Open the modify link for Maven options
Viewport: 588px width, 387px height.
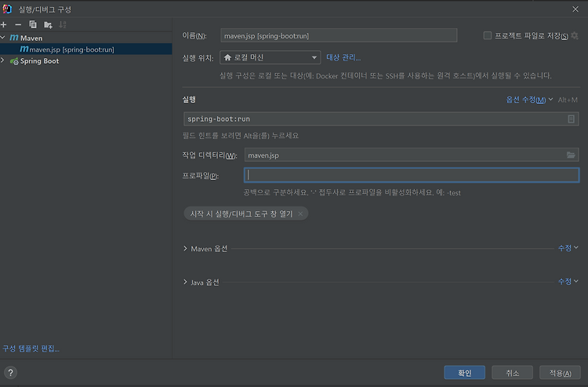coord(568,248)
